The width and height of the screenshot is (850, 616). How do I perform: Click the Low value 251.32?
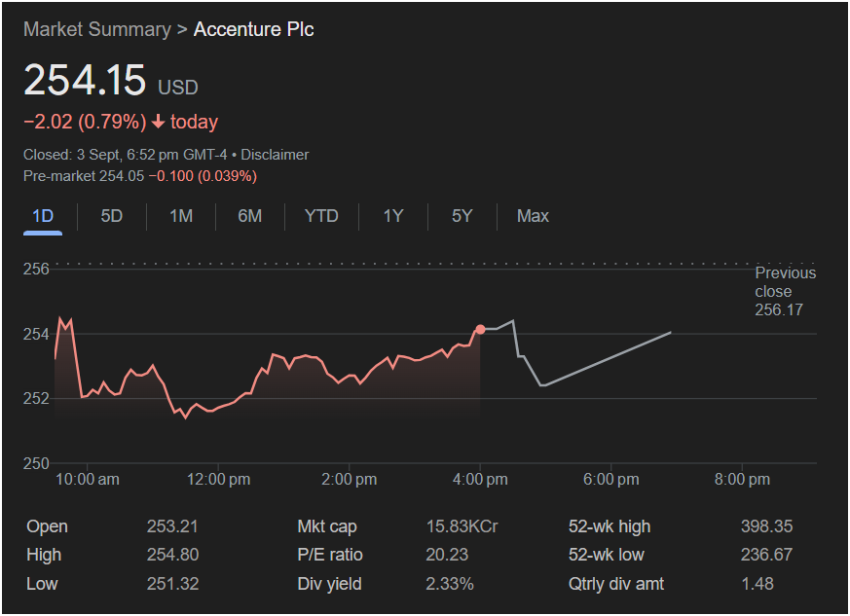pos(172,584)
